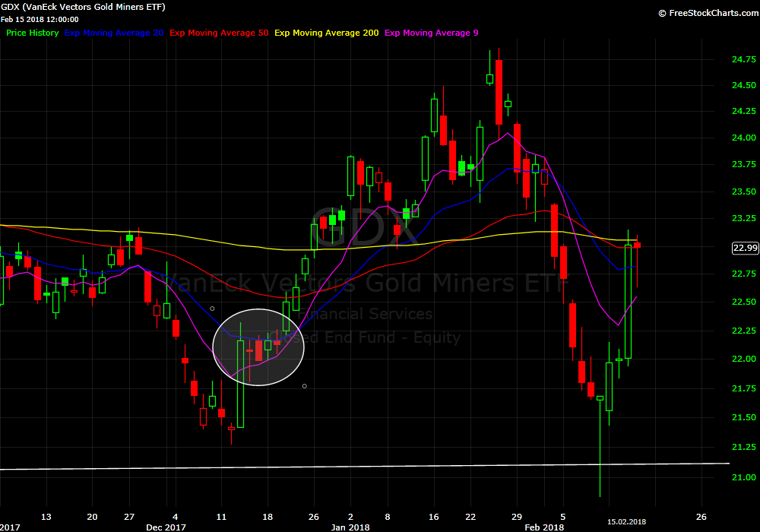Click the date label 5 on time axis
This screenshot has width=760, height=532.
point(562,517)
